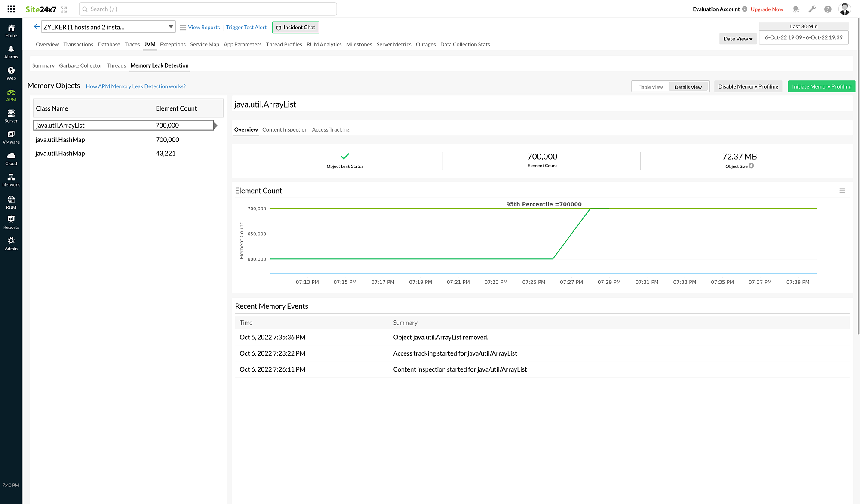Image resolution: width=860 pixels, height=504 pixels.
Task: Select the Server icon in the sidebar
Action: [x=11, y=115]
